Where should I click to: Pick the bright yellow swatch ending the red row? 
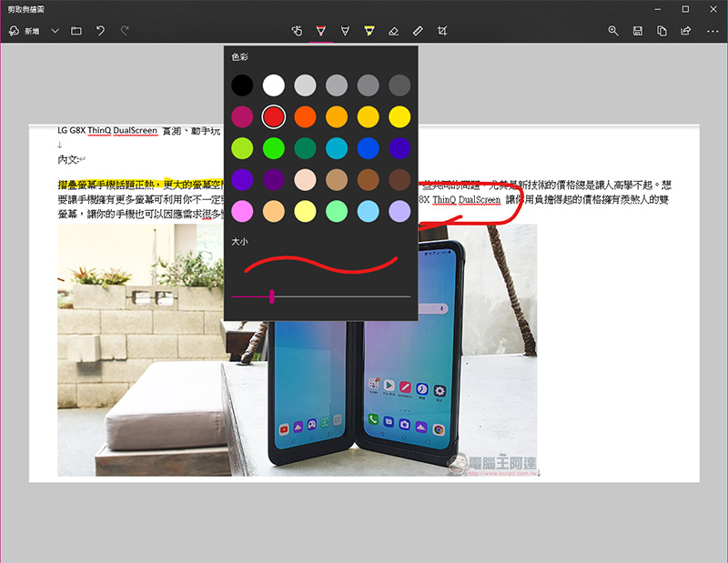pos(399,117)
